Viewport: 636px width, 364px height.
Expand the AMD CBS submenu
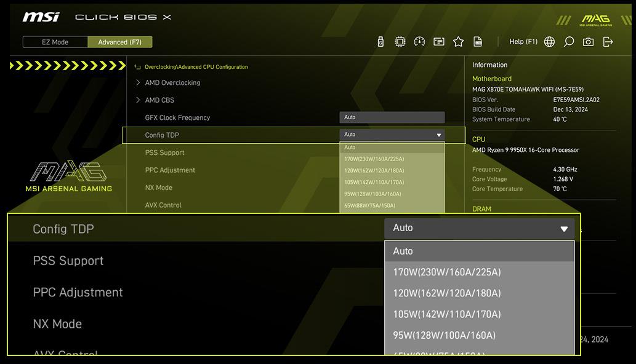pyautogui.click(x=159, y=100)
